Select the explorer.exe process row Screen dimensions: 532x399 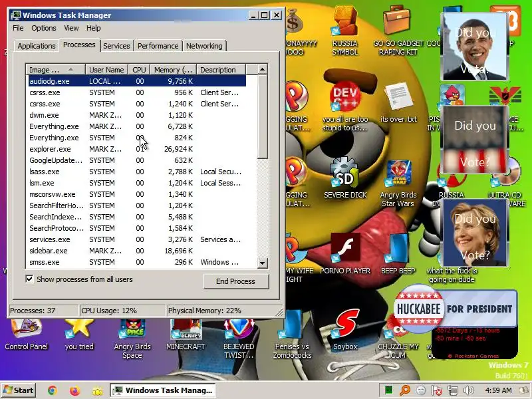coord(137,149)
